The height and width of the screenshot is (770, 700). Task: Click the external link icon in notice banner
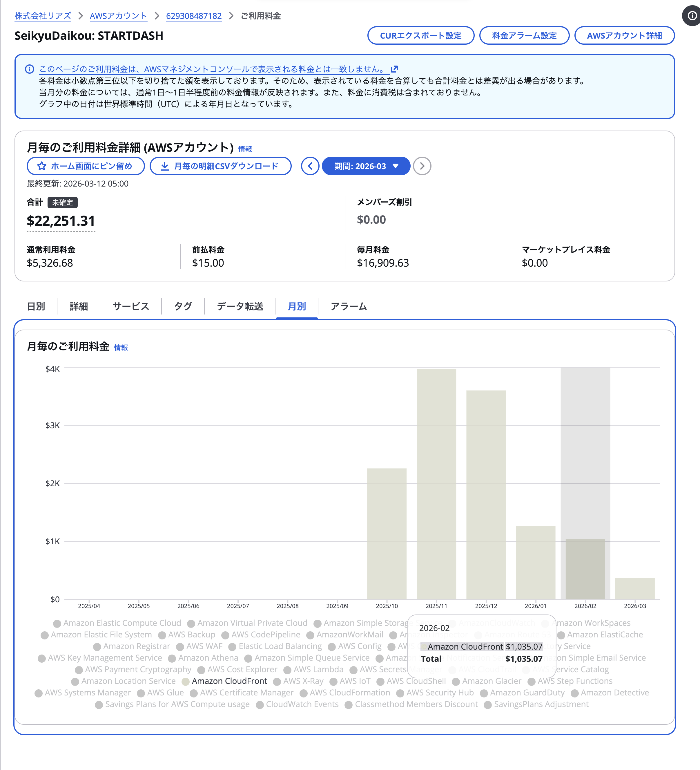tap(394, 69)
